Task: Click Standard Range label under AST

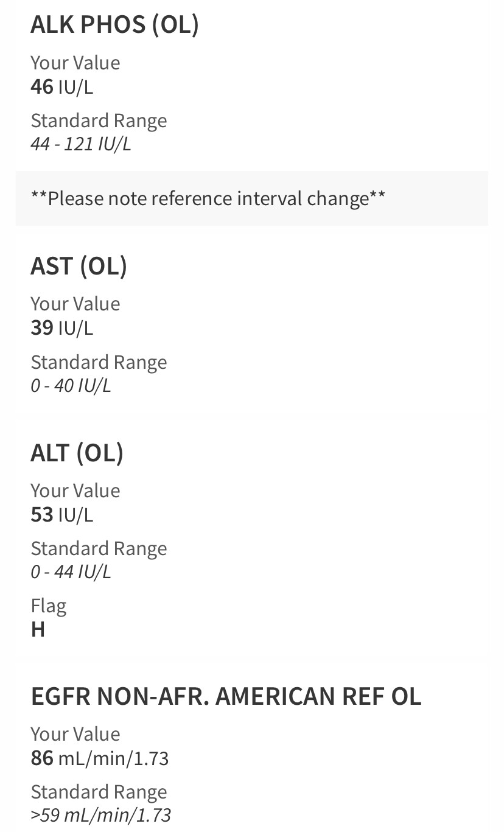Action: (99, 362)
